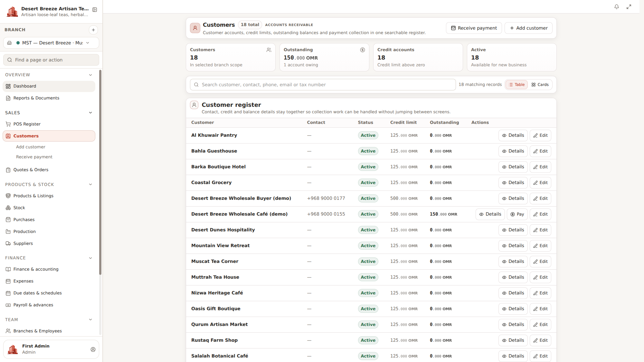Switch to Table view
This screenshot has height=362, width=644.
point(517,85)
